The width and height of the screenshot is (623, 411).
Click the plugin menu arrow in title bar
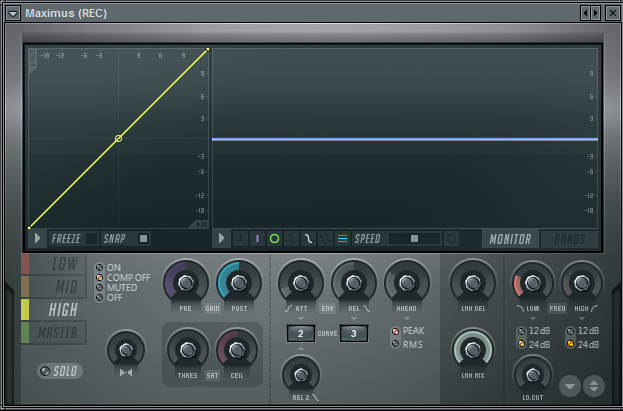click(13, 13)
